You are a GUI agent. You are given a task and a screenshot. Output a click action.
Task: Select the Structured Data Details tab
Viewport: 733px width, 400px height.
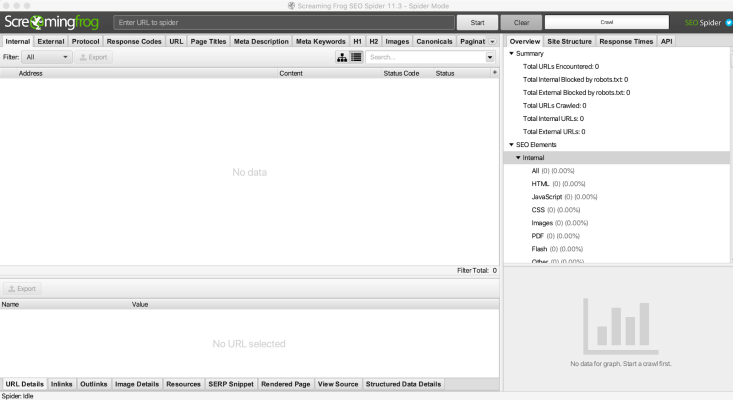403,383
